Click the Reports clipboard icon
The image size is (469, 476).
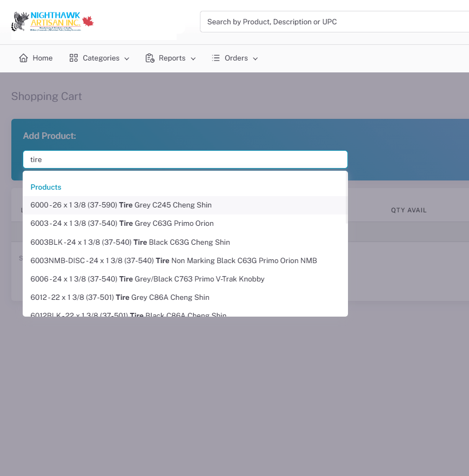point(150,58)
